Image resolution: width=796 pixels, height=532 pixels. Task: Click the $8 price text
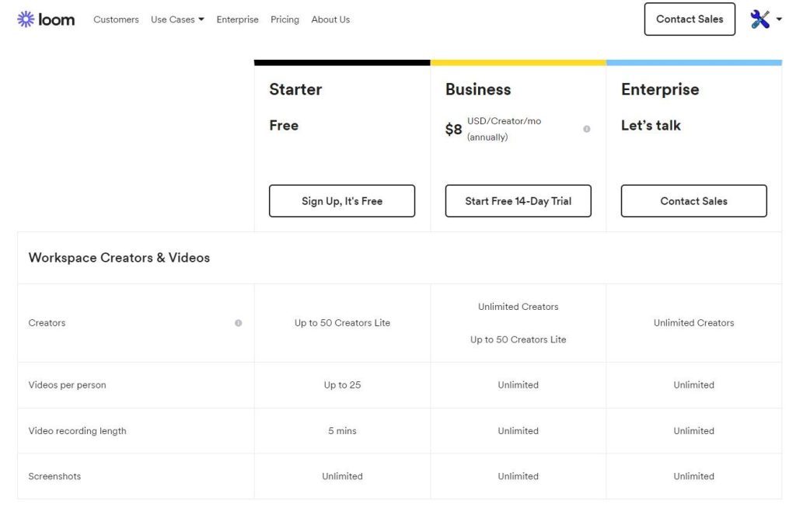pos(453,130)
